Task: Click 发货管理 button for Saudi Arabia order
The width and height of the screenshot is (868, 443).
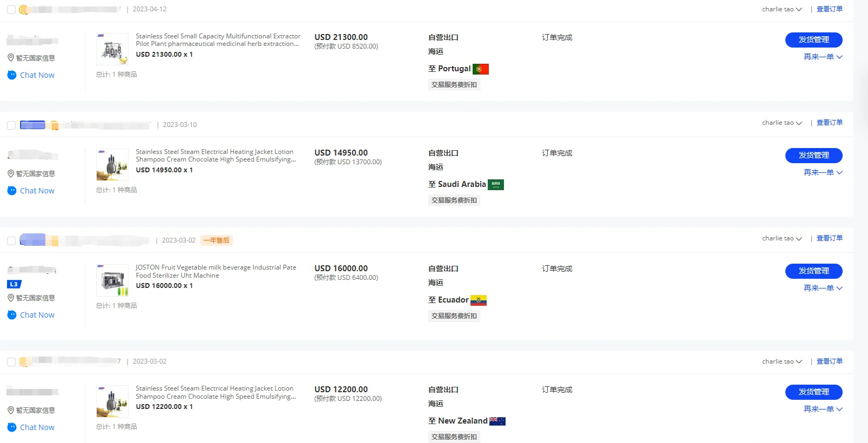Action: (814, 156)
